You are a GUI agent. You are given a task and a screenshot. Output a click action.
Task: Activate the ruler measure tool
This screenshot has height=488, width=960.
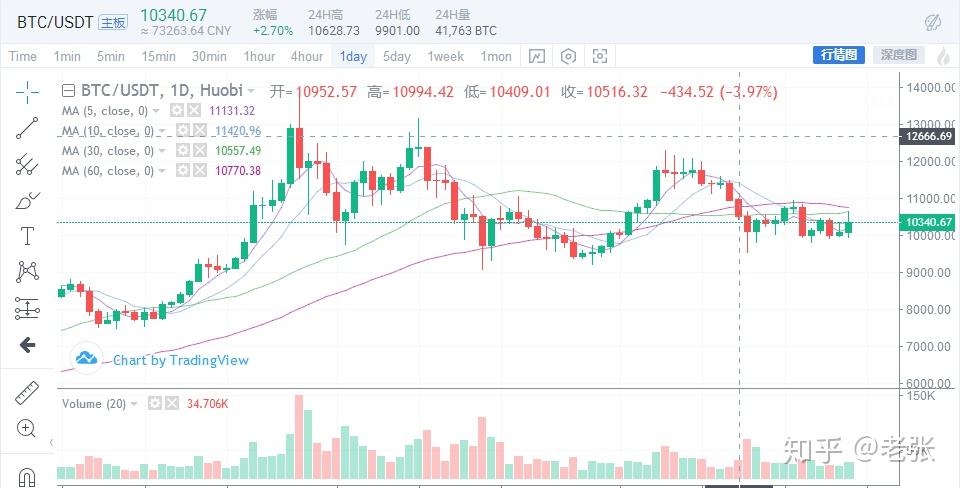pos(27,394)
